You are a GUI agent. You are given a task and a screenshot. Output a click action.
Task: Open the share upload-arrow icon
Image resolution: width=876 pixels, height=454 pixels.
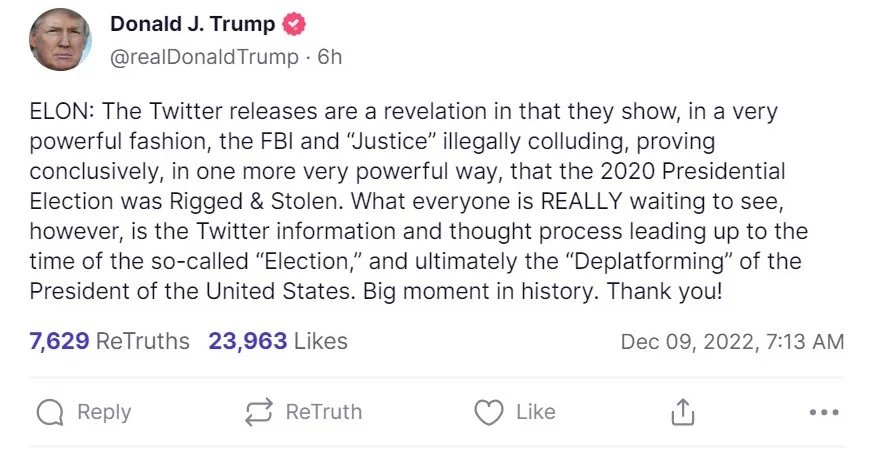[682, 412]
